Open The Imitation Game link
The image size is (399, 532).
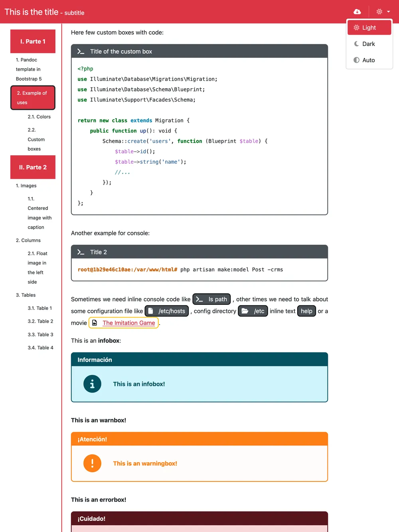(129, 323)
